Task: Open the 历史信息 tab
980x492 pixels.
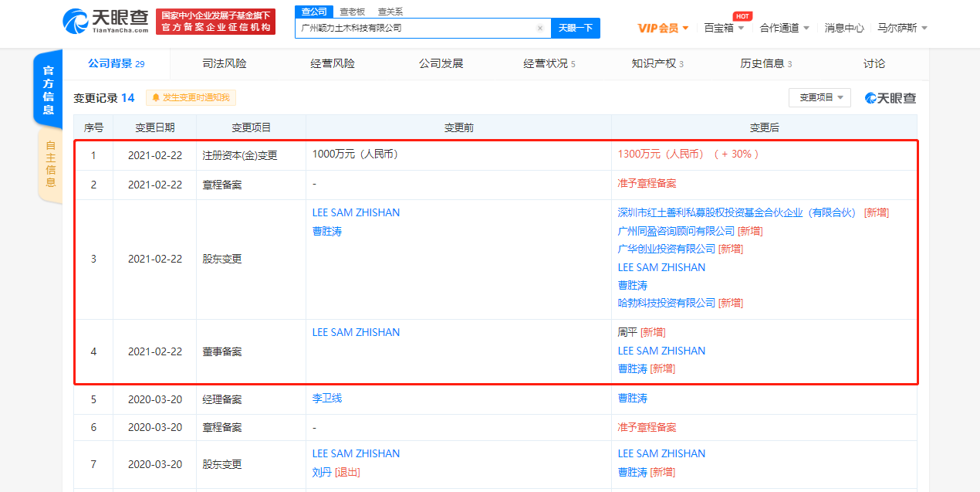Action: 765,63
